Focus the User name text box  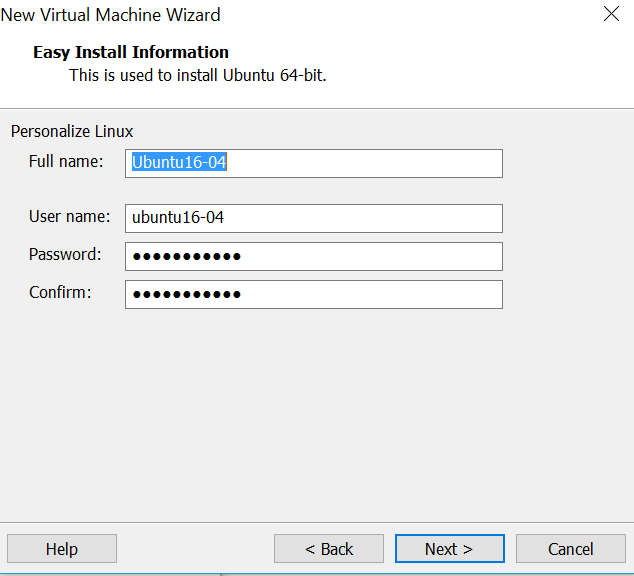(x=314, y=218)
